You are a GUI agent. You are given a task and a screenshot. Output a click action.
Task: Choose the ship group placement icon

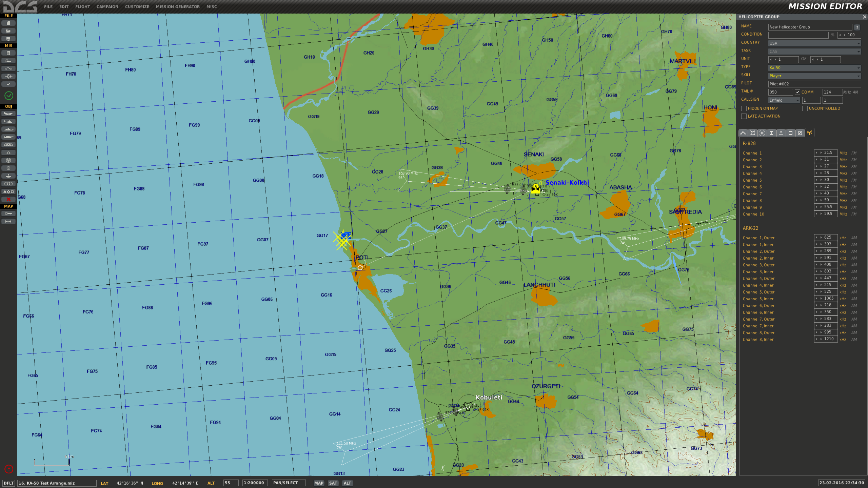(x=8, y=129)
